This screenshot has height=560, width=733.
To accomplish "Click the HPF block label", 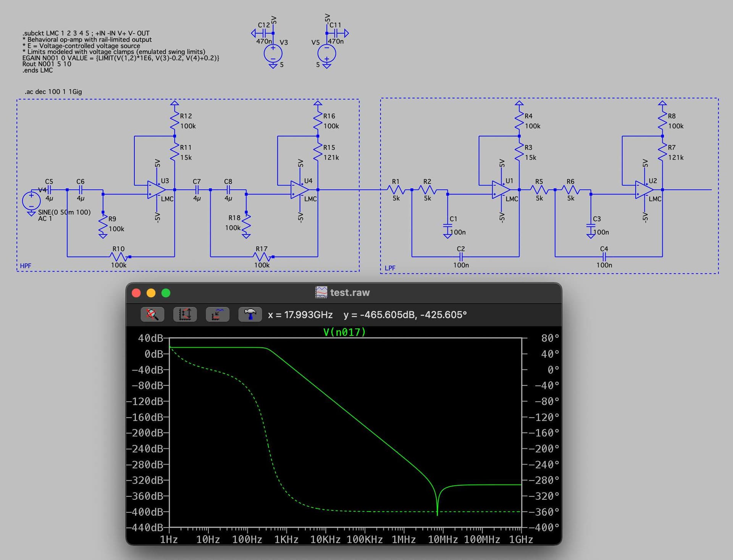I will point(26,266).
